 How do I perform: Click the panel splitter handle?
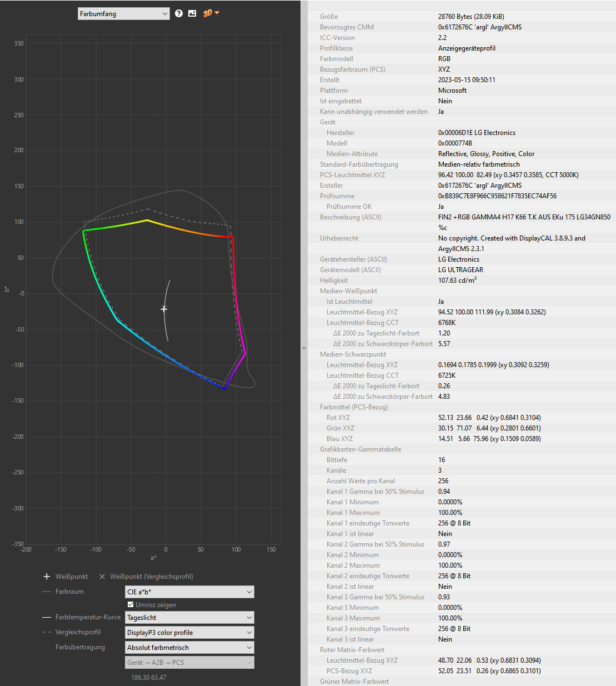(x=304, y=348)
